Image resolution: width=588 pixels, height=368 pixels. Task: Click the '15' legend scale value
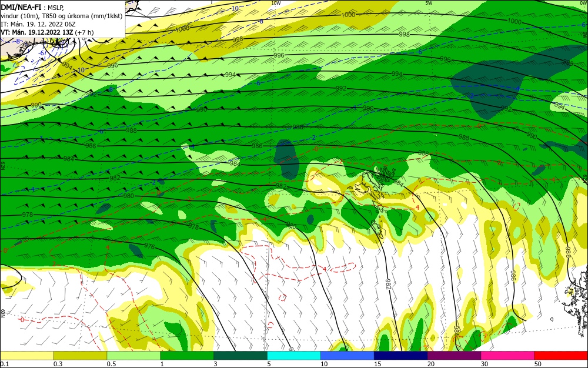(377, 364)
